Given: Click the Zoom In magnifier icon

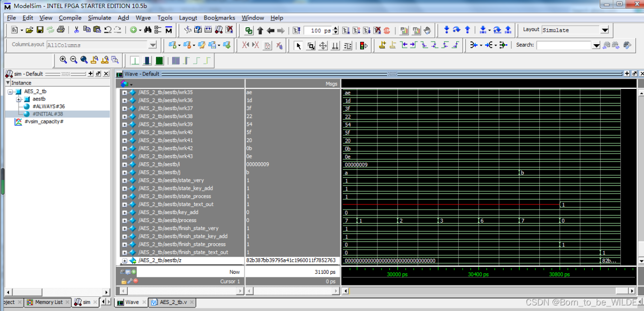Looking at the screenshot, I should (x=63, y=60).
